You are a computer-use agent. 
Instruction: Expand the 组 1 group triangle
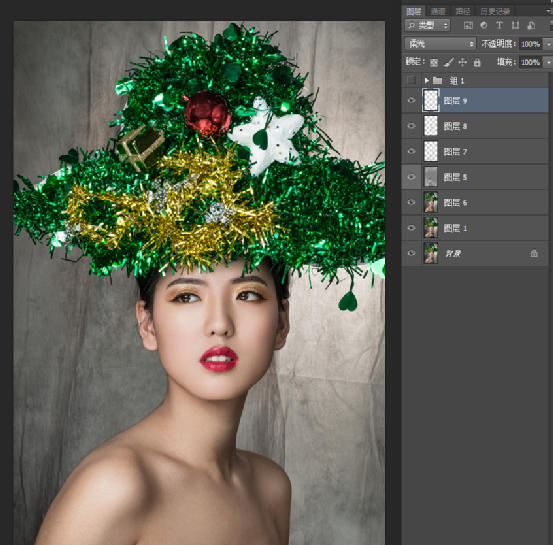click(426, 80)
